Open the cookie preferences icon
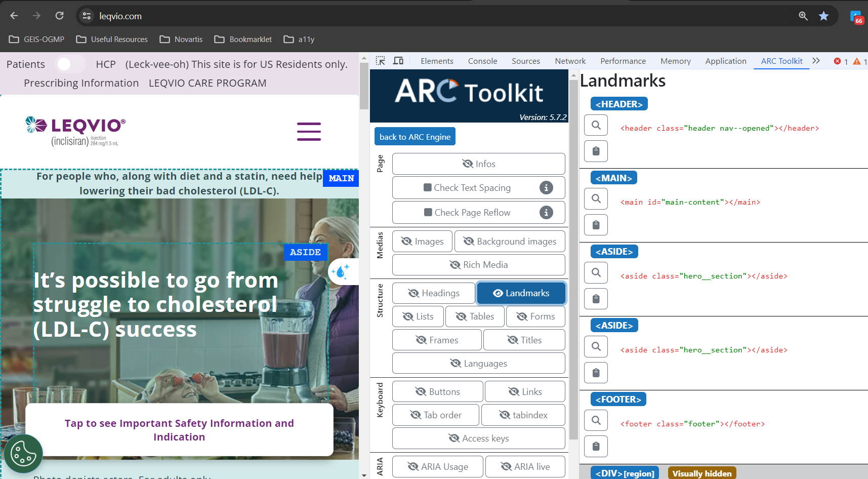The height and width of the screenshot is (479, 868). 23,453
